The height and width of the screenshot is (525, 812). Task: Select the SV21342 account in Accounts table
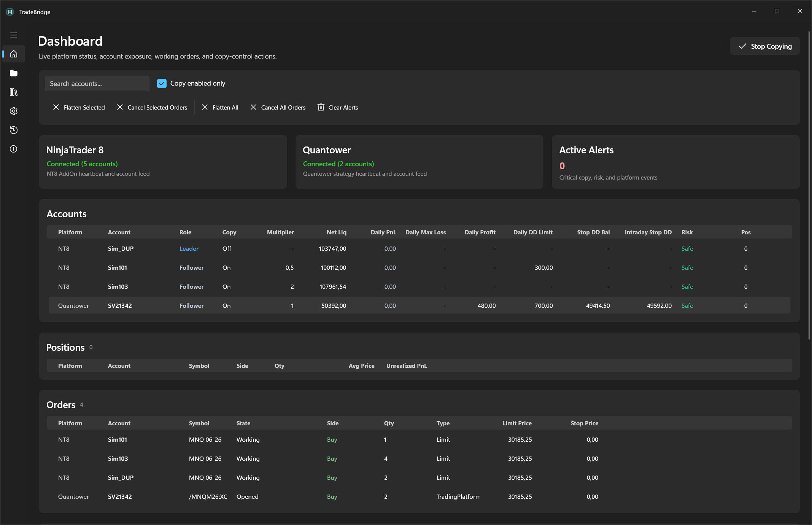click(x=420, y=305)
